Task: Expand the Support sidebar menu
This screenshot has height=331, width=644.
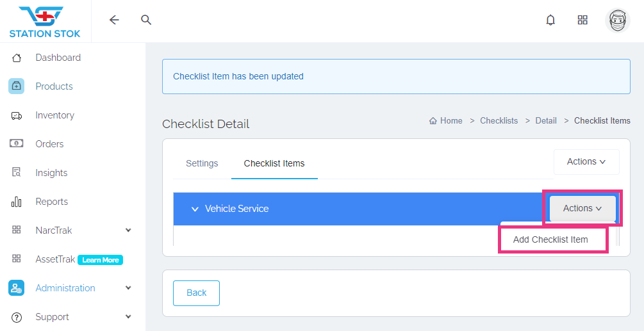Action: [x=128, y=317]
